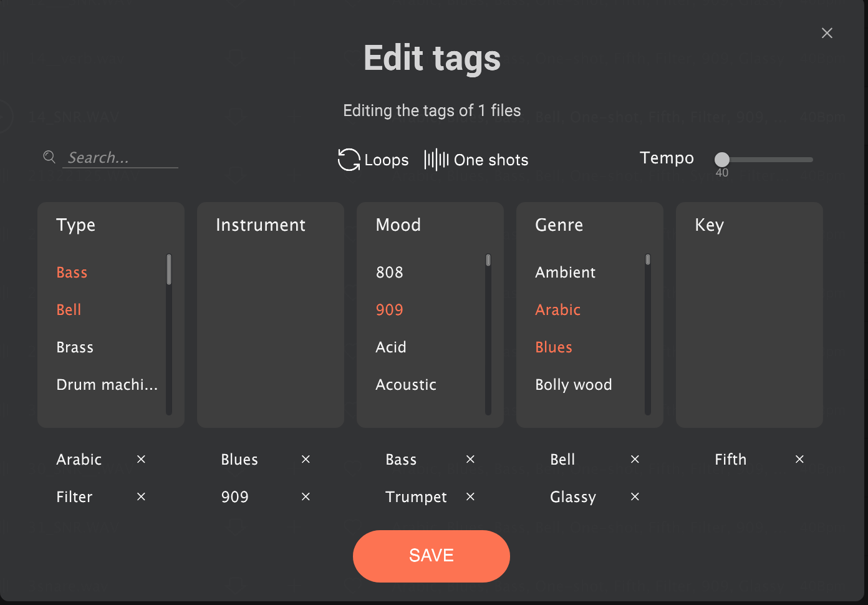This screenshot has width=868, height=605.
Task: Click the Tempo slider handle
Action: (722, 160)
